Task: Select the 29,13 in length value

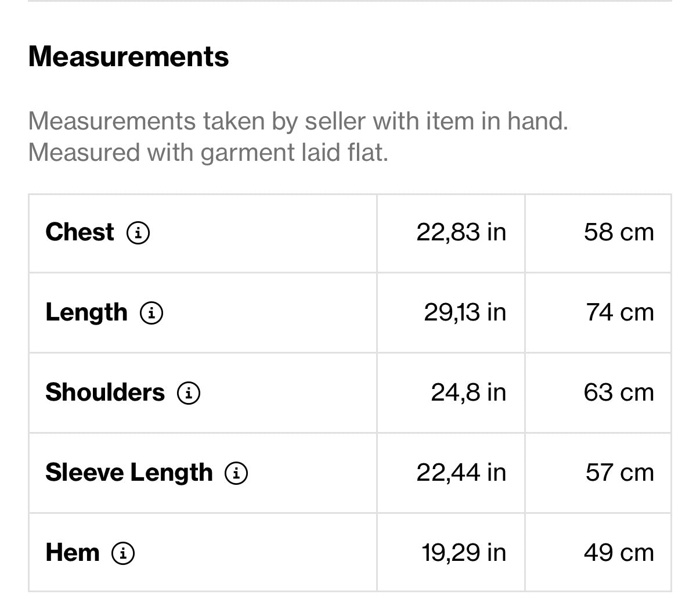Action: click(464, 312)
